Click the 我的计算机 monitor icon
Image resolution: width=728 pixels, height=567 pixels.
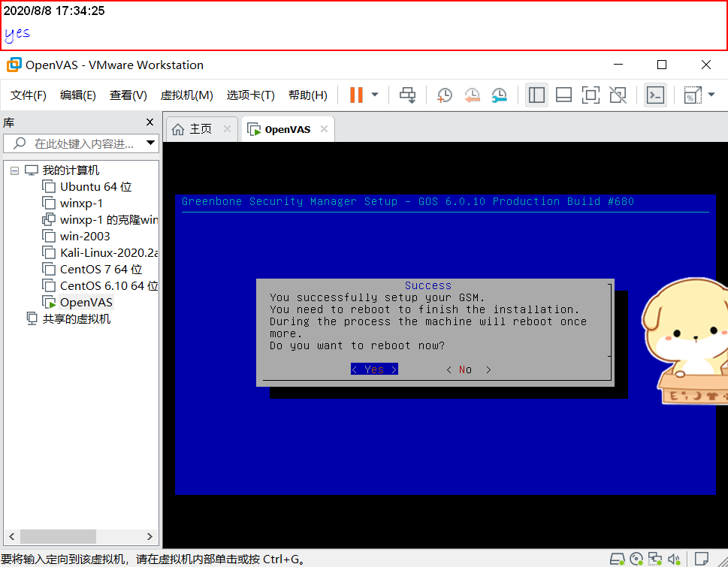[x=31, y=170]
